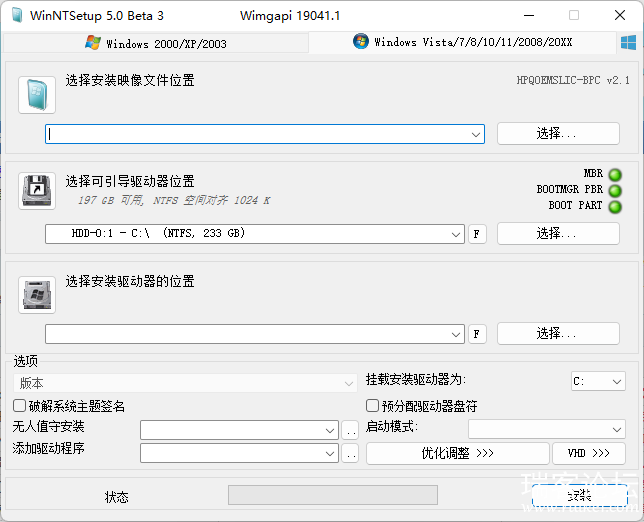644x522 pixels.
Task: Open 优化调整 >>> tweaks button
Action: pos(458,453)
